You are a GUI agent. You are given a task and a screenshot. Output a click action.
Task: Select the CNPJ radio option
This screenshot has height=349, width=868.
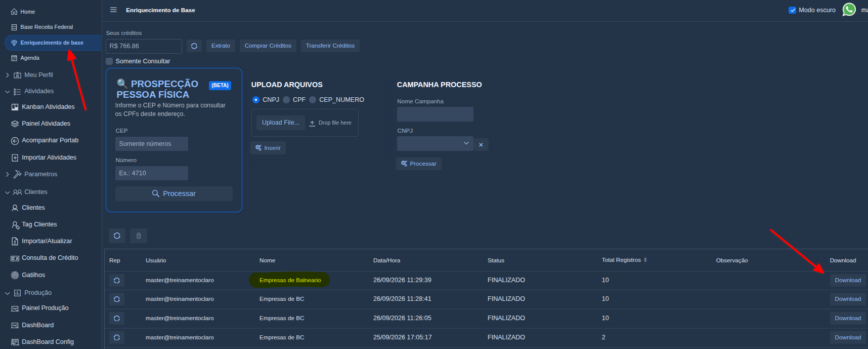[x=256, y=100]
